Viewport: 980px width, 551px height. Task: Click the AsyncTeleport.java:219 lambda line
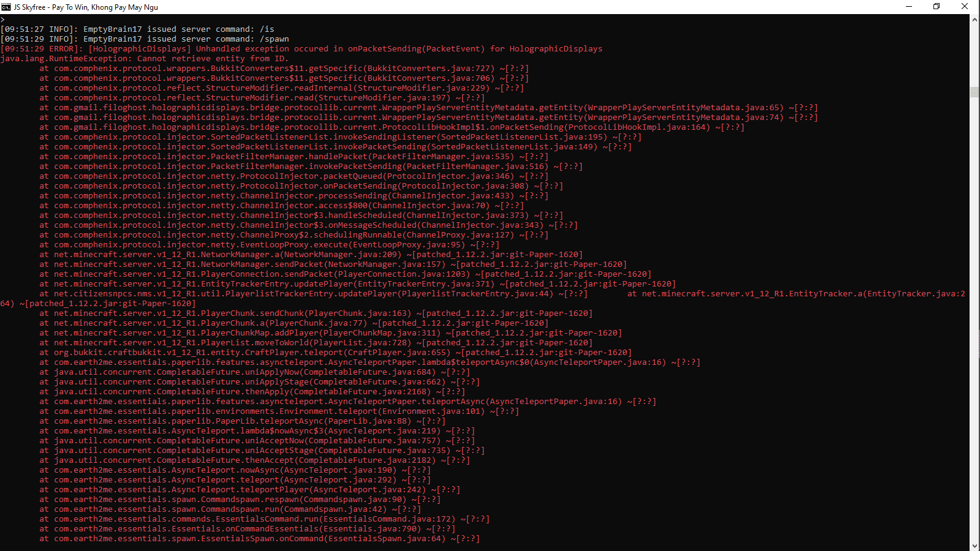[x=257, y=431]
